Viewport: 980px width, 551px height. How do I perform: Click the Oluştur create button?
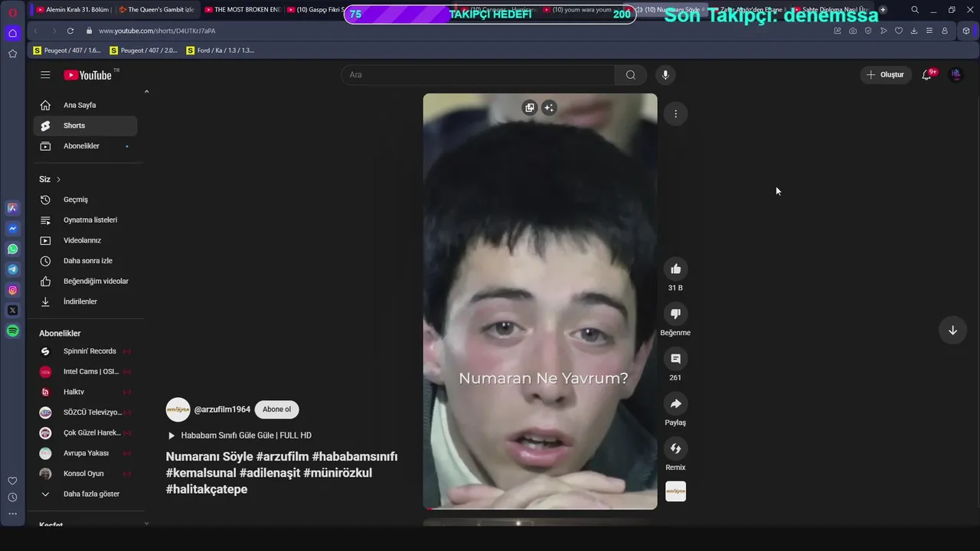point(885,75)
